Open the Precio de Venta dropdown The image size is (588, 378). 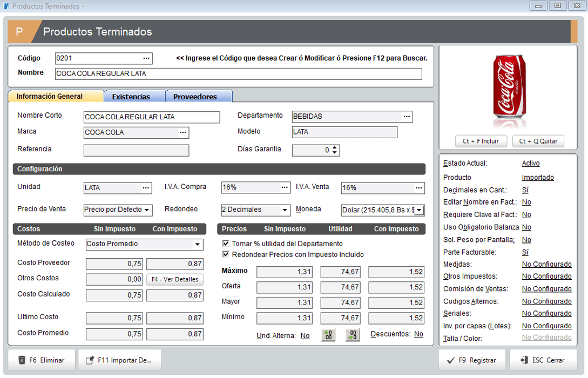[x=147, y=210]
